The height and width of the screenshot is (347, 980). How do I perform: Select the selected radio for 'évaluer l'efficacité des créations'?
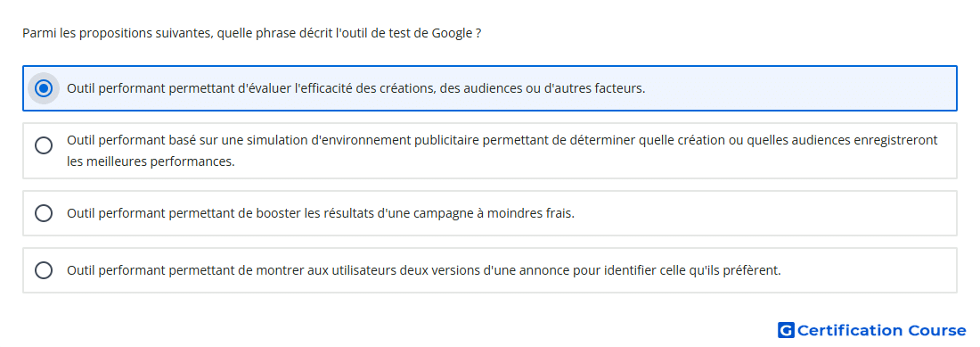44,88
